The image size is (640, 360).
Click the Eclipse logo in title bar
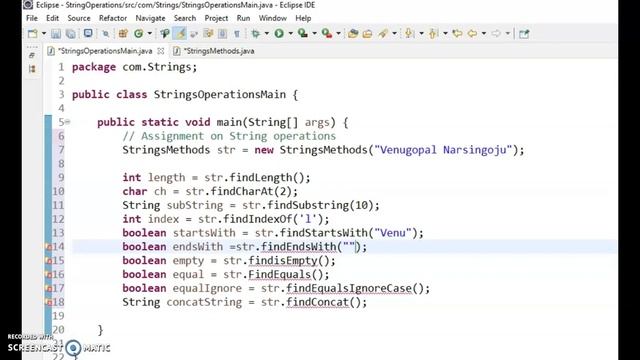(x=28, y=5)
